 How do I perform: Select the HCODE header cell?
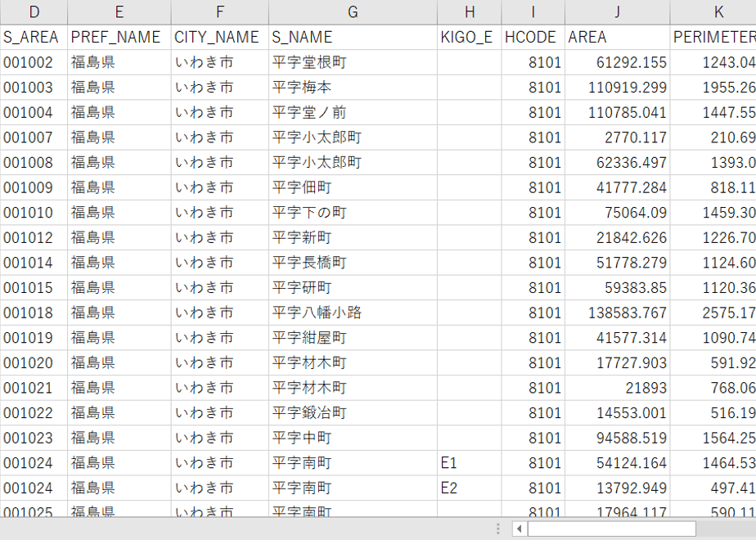pyautogui.click(x=533, y=37)
